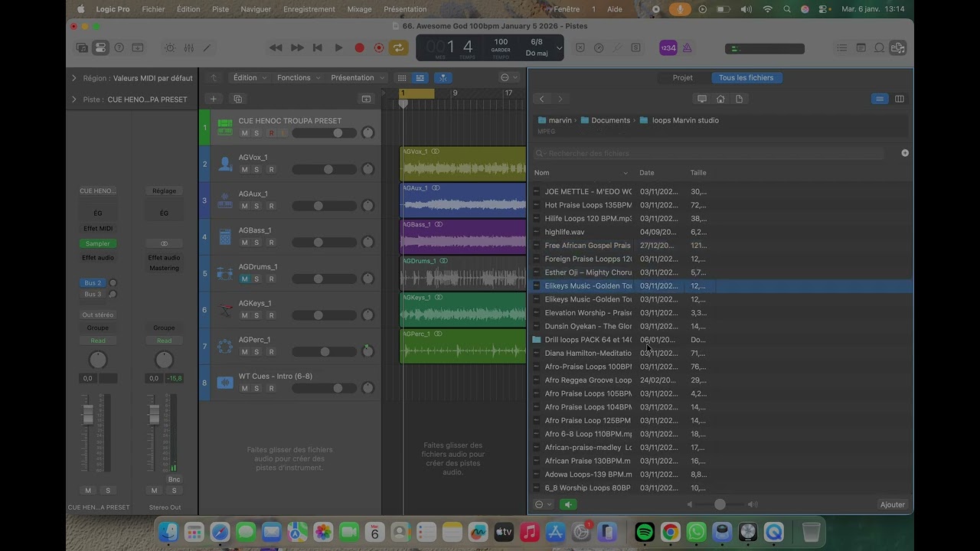The image size is (980, 551).
Task: Click the Bus 2 send button
Action: click(x=93, y=283)
